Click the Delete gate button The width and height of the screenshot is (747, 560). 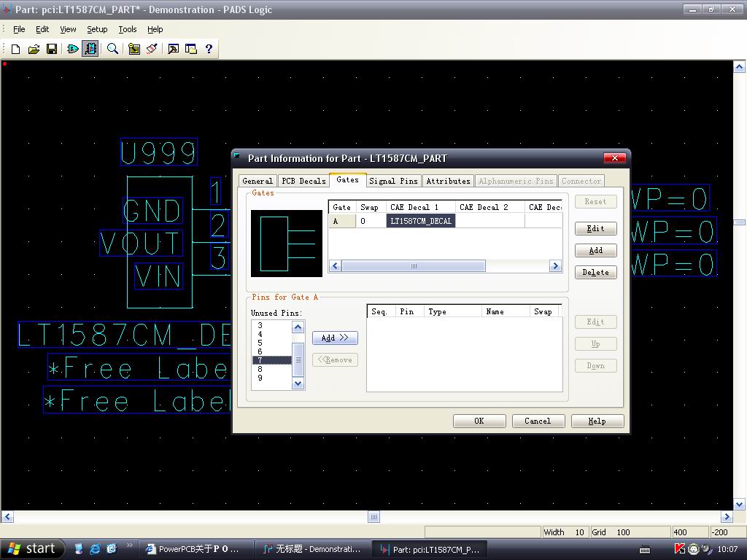tap(595, 272)
